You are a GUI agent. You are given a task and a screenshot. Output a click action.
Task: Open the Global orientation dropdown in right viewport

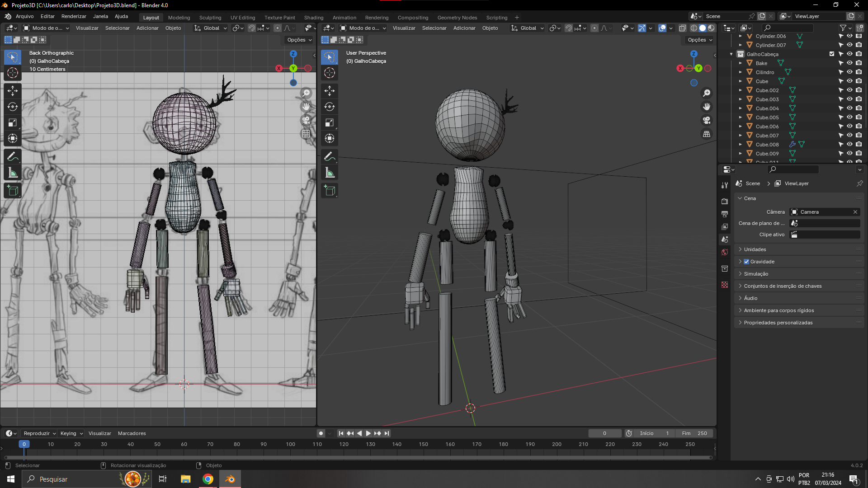528,28
